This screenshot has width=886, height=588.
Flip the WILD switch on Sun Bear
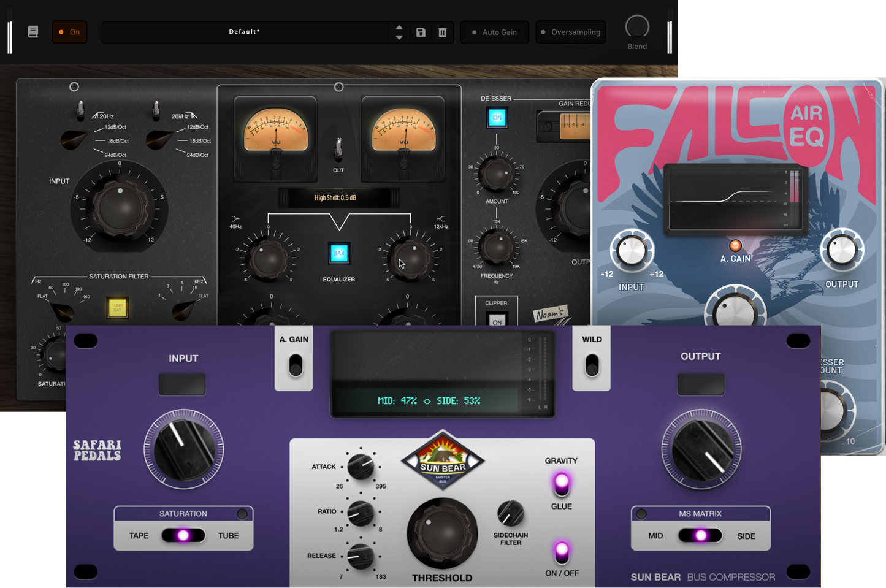pos(591,365)
